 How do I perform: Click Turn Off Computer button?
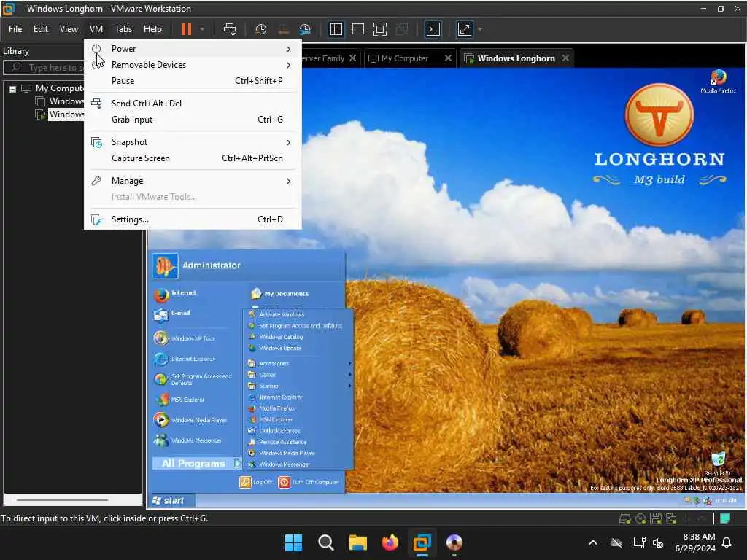point(309,483)
